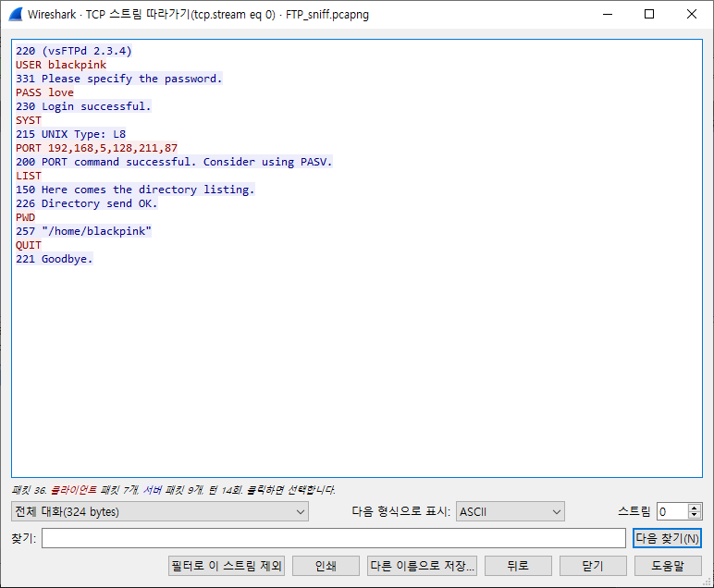Decrease the stream number with down arrow
The width and height of the screenshot is (714, 588).
pyautogui.click(x=694, y=516)
